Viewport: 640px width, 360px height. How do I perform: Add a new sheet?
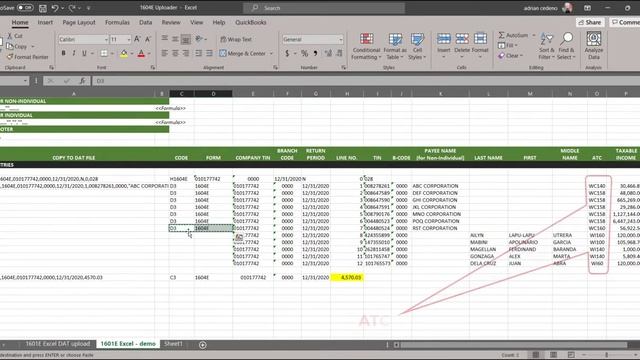[x=202, y=345]
